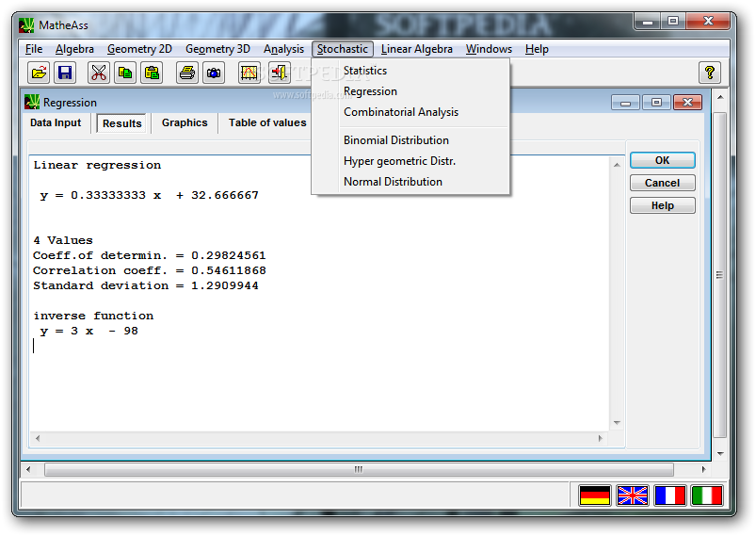This screenshot has height=536, width=756.
Task: Click the Correlation coeff. value line
Action: 150,270
